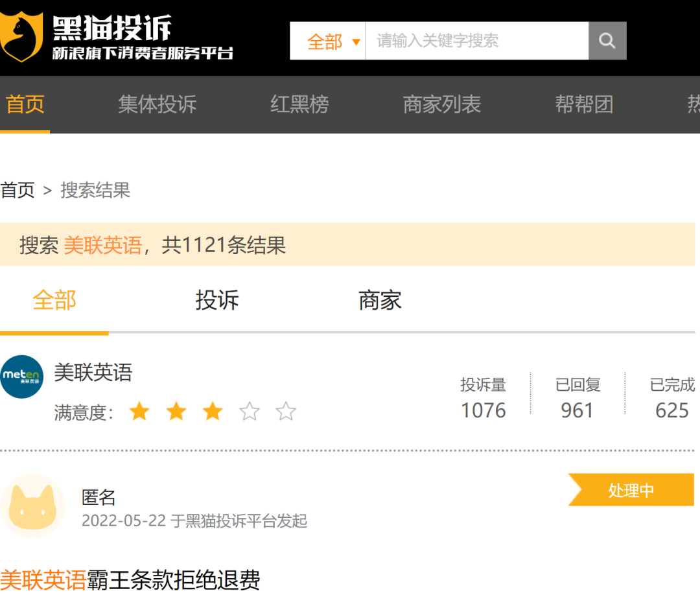Open the 商家列表 navigation item
Image resolution: width=700 pixels, height=595 pixels.
pyautogui.click(x=442, y=104)
